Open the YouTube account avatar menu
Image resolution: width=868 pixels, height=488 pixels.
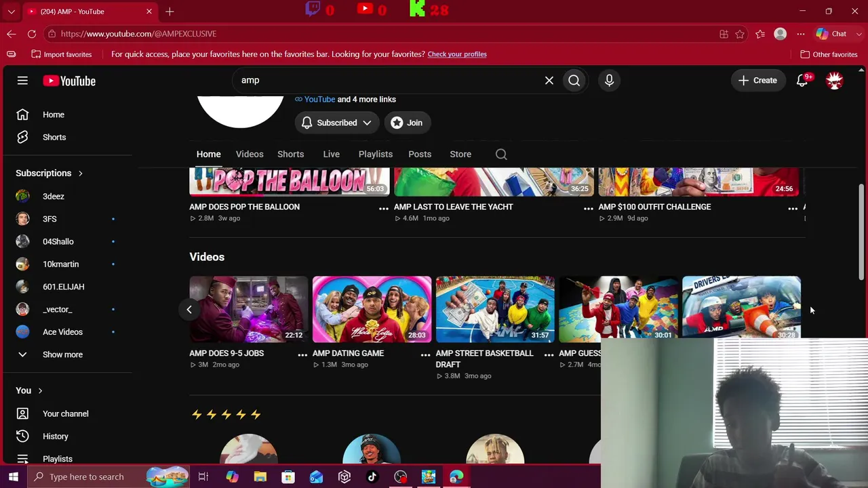(834, 81)
